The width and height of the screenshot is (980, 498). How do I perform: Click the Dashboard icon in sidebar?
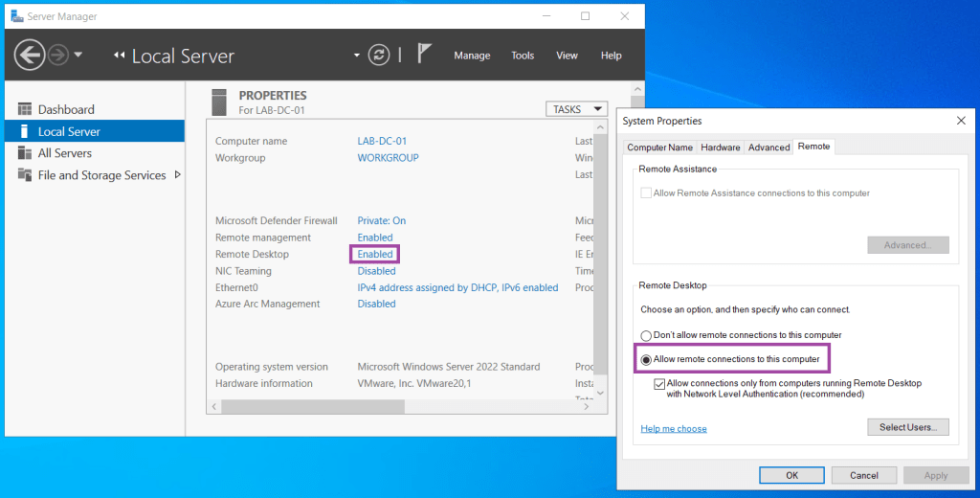(24, 109)
